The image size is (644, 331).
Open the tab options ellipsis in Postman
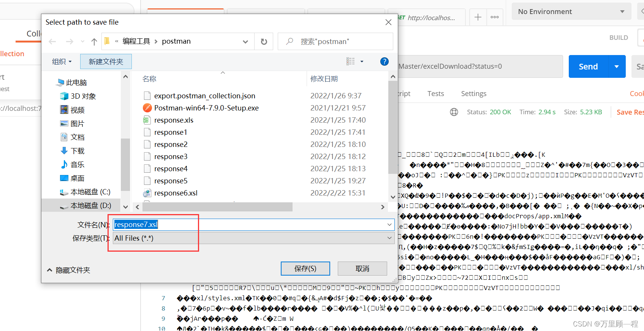point(495,17)
